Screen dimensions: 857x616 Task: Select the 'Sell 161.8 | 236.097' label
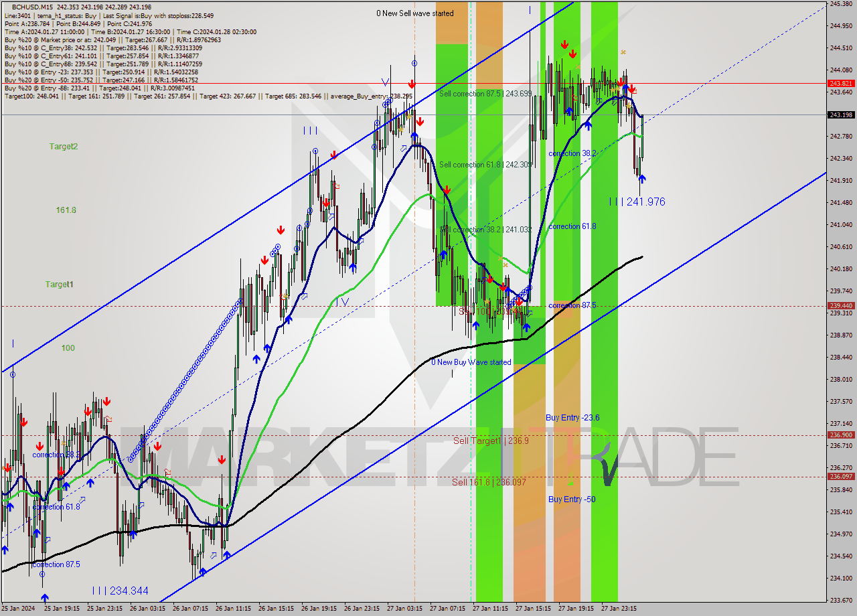[x=488, y=482]
